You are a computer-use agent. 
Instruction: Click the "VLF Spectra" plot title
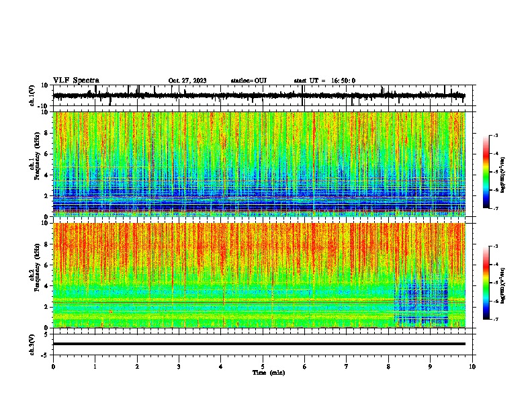[76, 81]
